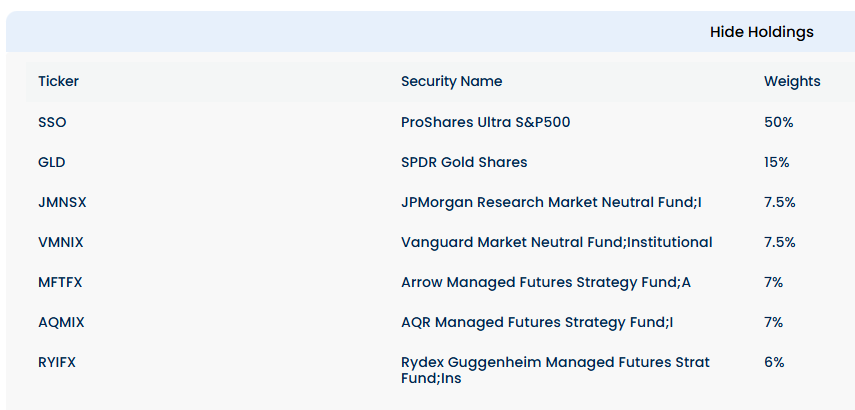855x410 pixels.
Task: Click the 7% weight for MFTFX
Action: 774,282
